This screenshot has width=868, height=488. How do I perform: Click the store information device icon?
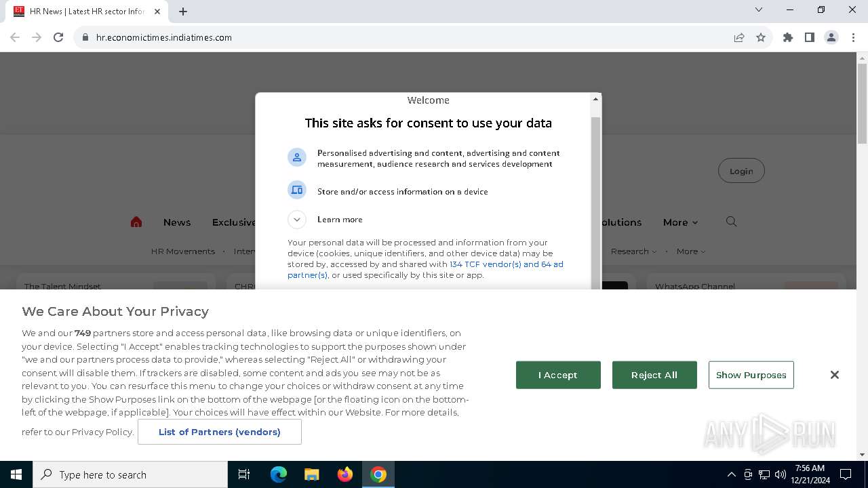[x=297, y=190]
